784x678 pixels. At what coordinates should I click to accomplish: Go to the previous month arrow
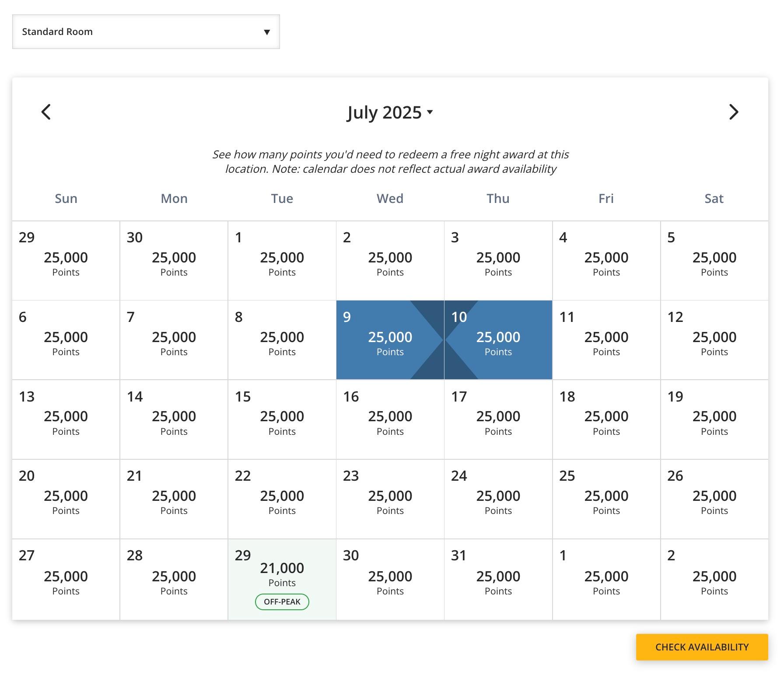tap(46, 112)
